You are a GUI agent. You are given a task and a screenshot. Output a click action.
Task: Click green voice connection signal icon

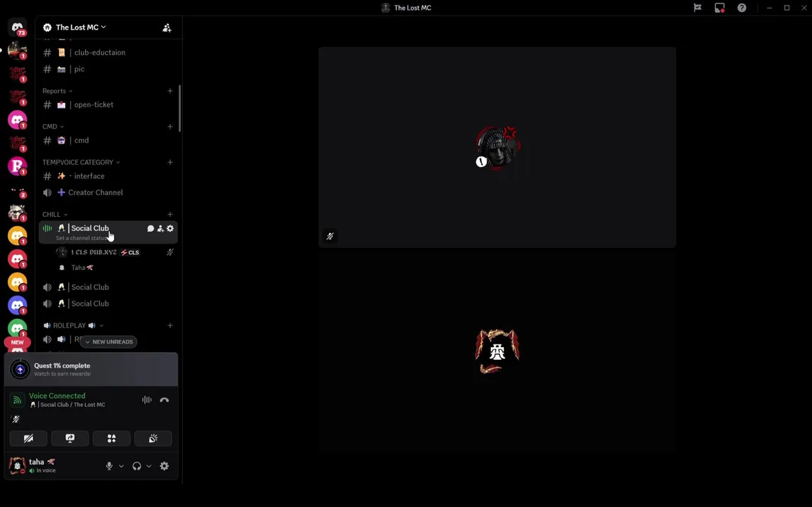pyautogui.click(x=17, y=400)
